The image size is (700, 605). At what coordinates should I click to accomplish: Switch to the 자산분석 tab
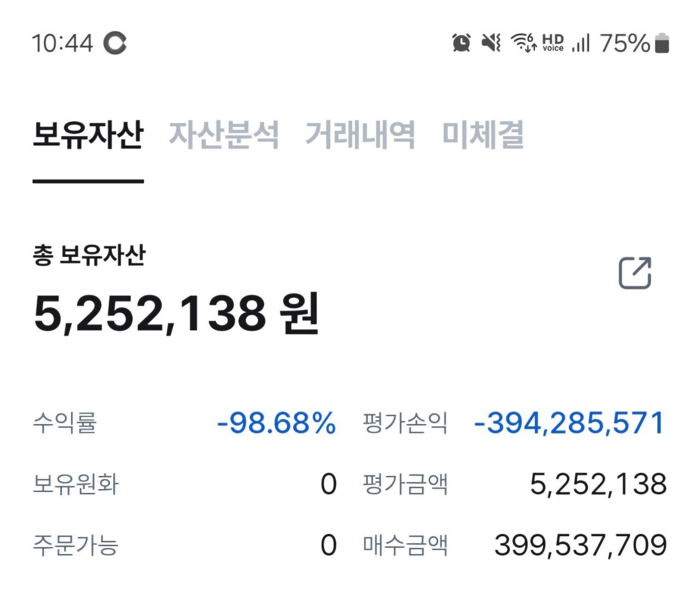(x=224, y=134)
